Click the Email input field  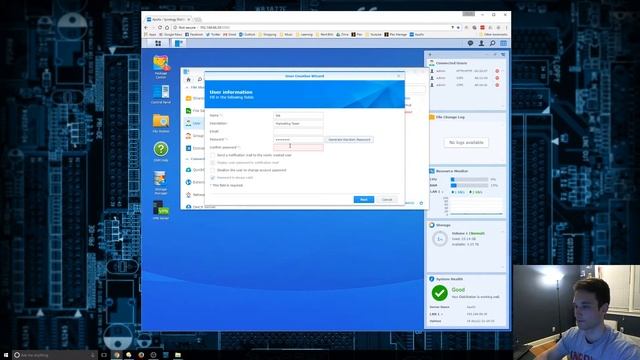coord(298,131)
